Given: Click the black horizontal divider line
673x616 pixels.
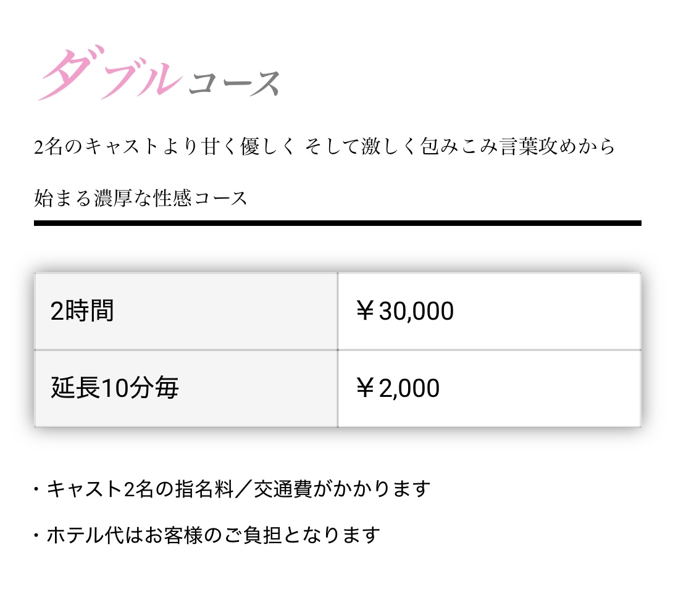Looking at the screenshot, I should pos(337,223).
